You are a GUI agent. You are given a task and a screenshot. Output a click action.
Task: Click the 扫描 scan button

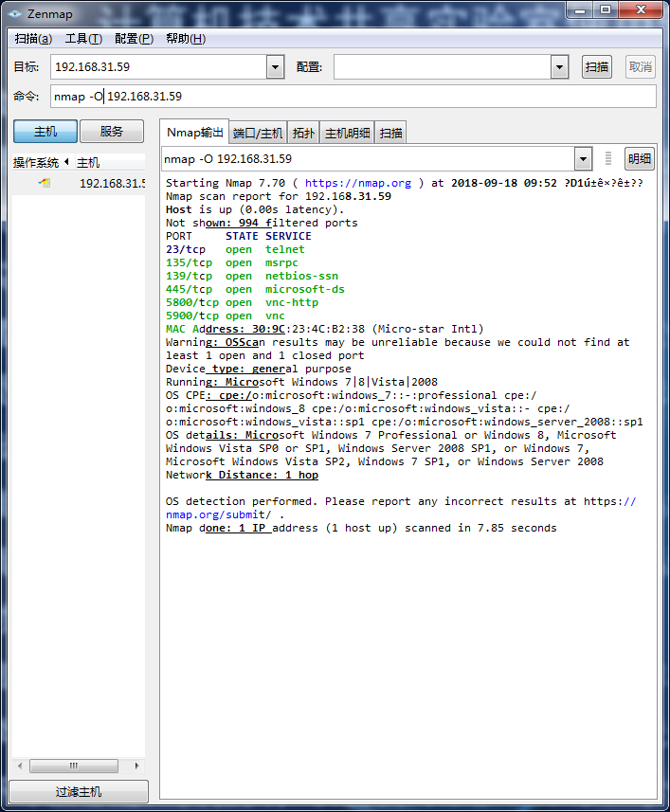point(596,67)
